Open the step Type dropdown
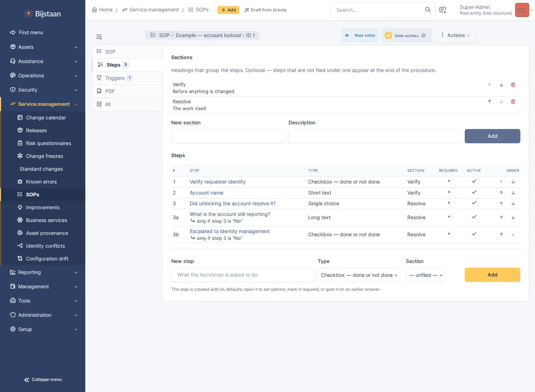Screen dimensions: 535x392 click(359, 275)
